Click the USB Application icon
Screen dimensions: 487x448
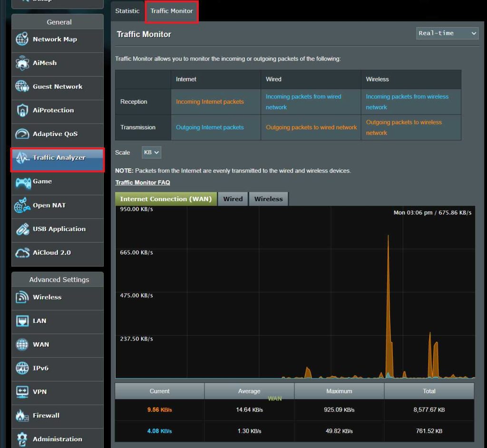tap(22, 229)
